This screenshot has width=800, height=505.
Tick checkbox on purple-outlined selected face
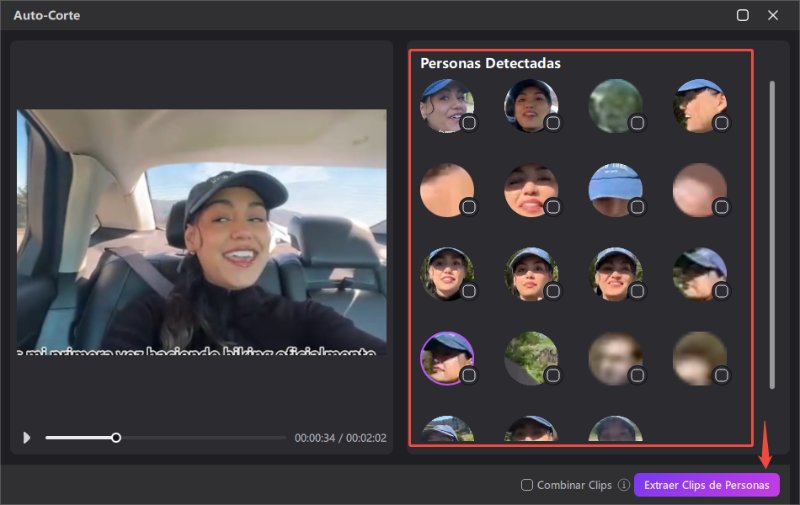[469, 375]
